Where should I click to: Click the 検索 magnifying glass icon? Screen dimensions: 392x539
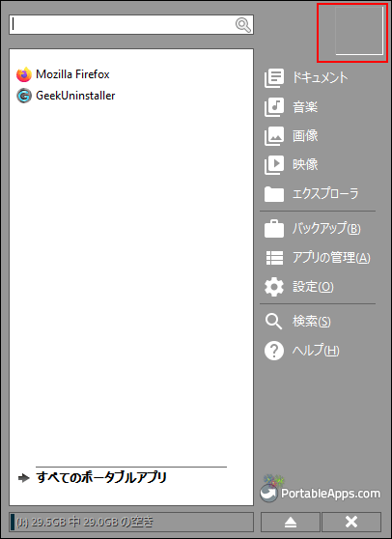[273, 322]
